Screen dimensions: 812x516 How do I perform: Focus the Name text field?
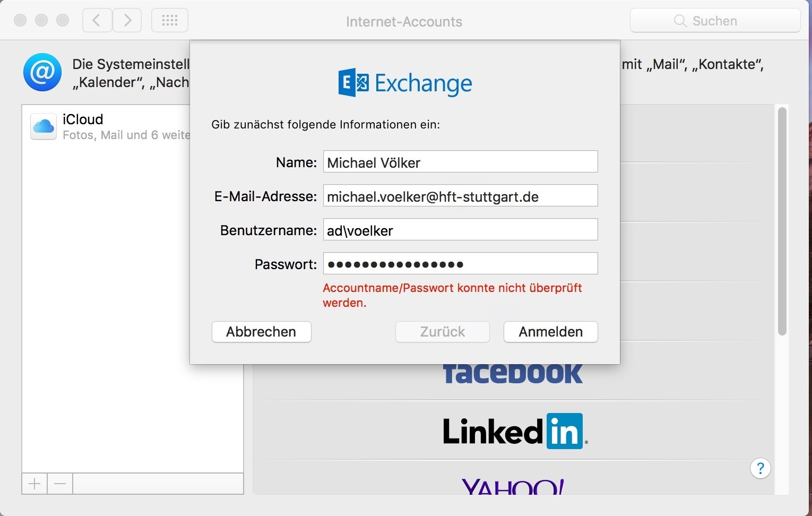(x=461, y=162)
